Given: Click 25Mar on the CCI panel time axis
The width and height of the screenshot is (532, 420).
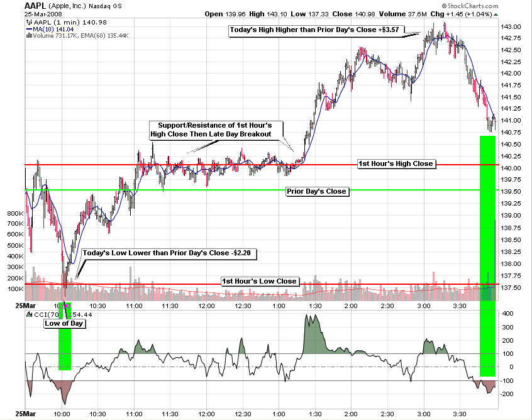Looking at the screenshot, I should (26, 414).
